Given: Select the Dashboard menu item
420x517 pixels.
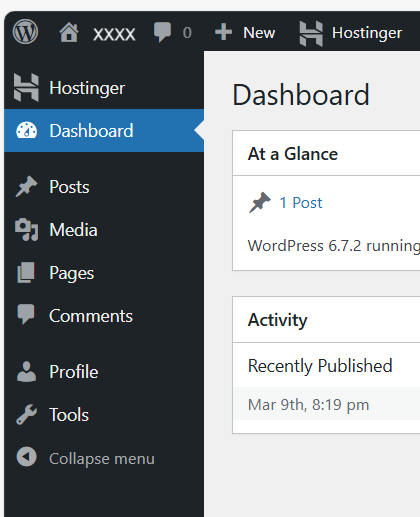Looking at the screenshot, I should click(x=104, y=131).
